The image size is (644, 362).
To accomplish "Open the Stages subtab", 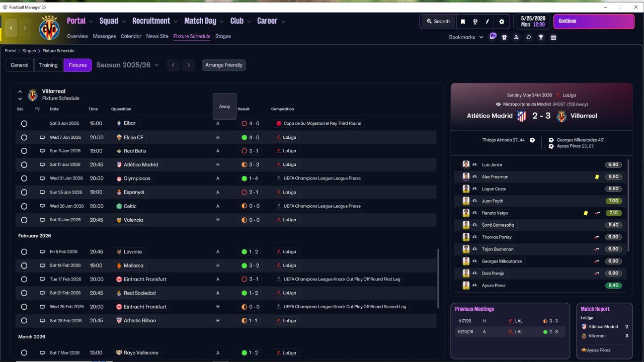I will point(223,36).
